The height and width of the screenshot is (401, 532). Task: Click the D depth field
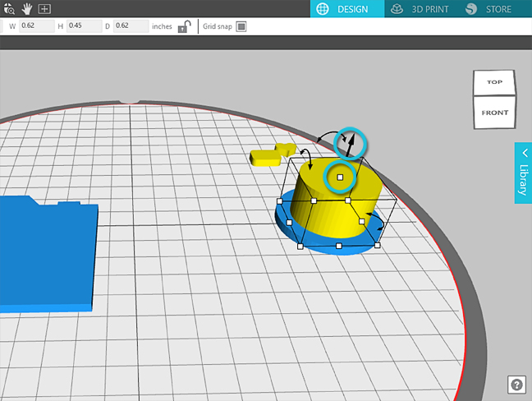click(131, 25)
